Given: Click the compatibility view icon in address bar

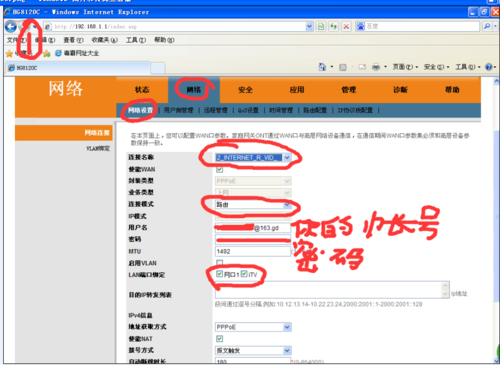Looking at the screenshot, I should tap(321, 26).
